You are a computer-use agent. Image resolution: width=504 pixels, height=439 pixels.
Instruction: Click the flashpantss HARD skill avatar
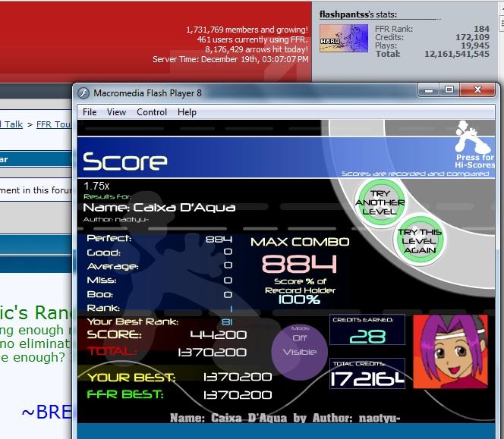344,38
